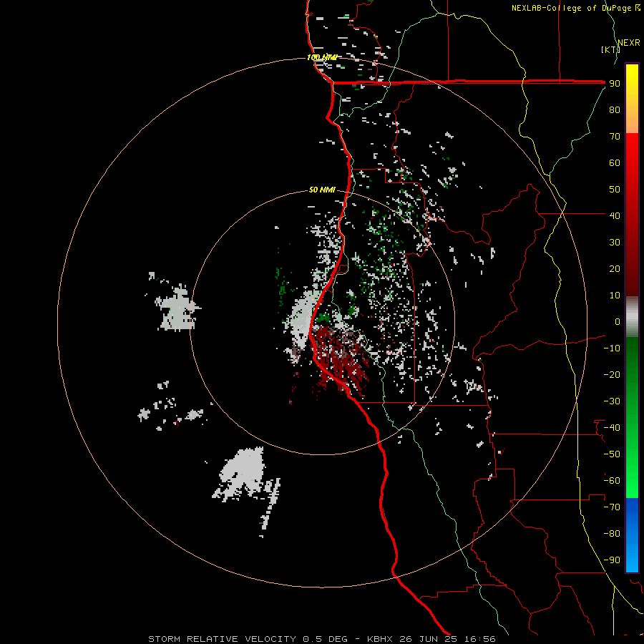Select the positive 10 scale value
644x644 pixels.
615,296
